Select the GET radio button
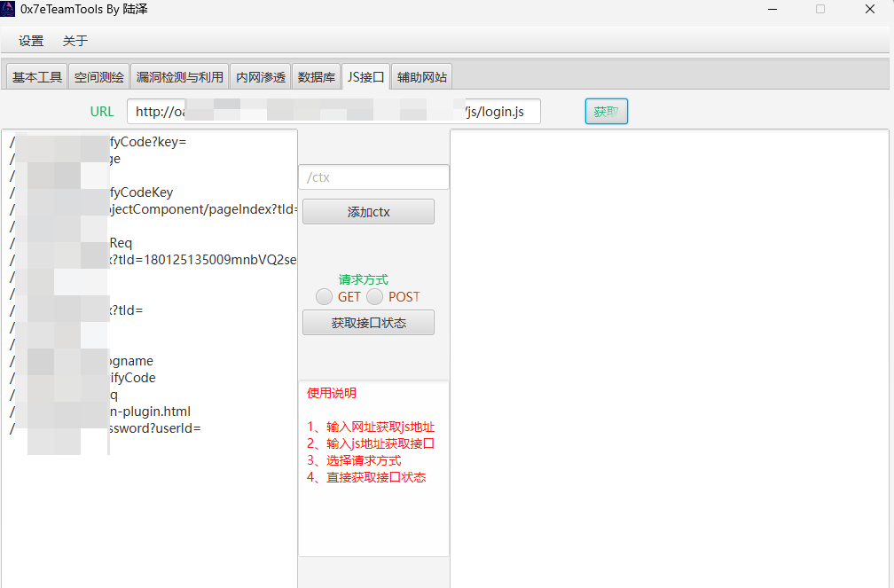The image size is (894, 588). (325, 297)
